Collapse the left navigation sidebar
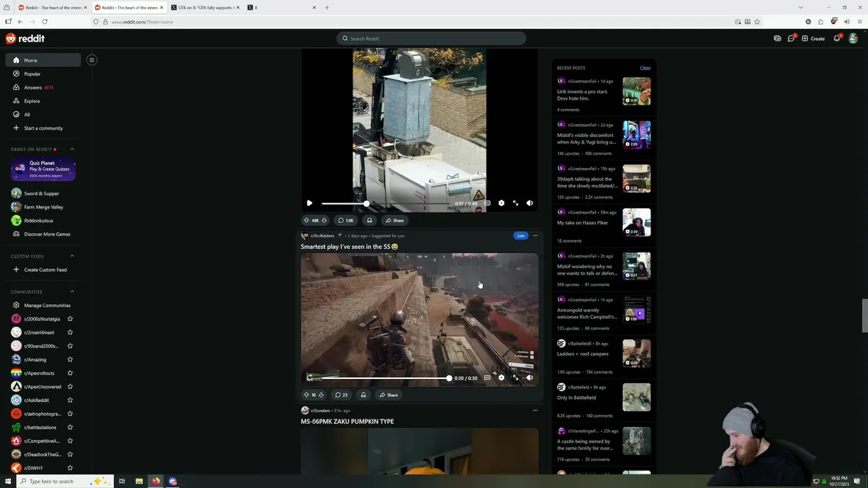The height and width of the screenshot is (488, 868). [92, 60]
